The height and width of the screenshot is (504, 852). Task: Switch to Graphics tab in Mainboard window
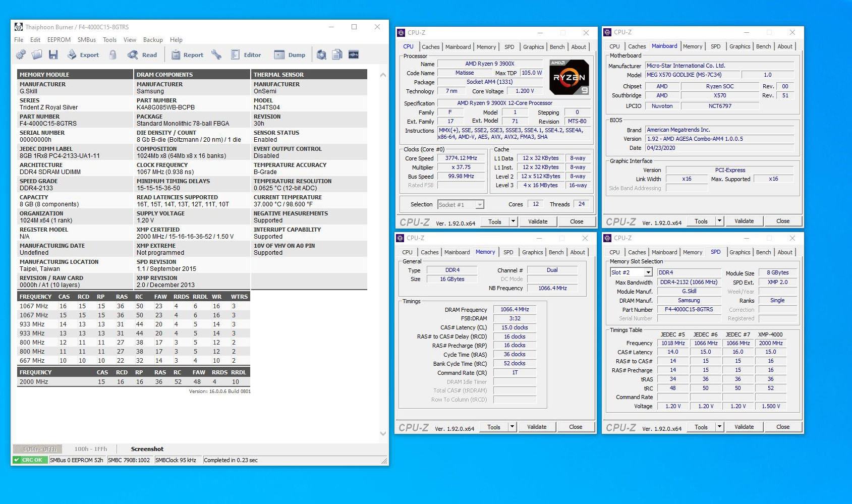click(x=740, y=46)
